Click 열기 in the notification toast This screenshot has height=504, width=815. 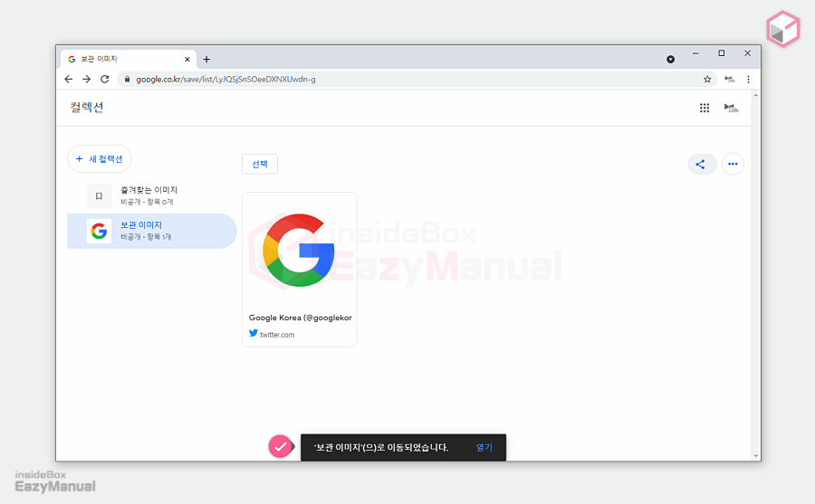tap(484, 447)
